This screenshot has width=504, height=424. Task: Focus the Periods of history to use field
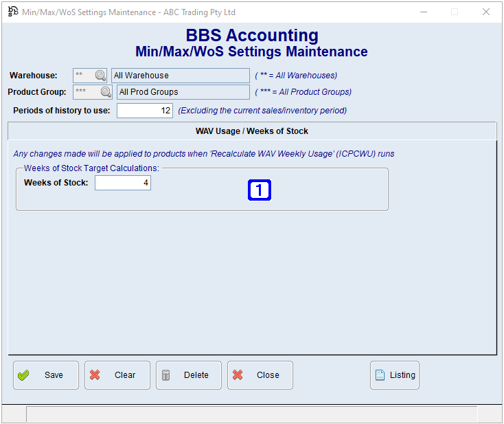(x=144, y=111)
